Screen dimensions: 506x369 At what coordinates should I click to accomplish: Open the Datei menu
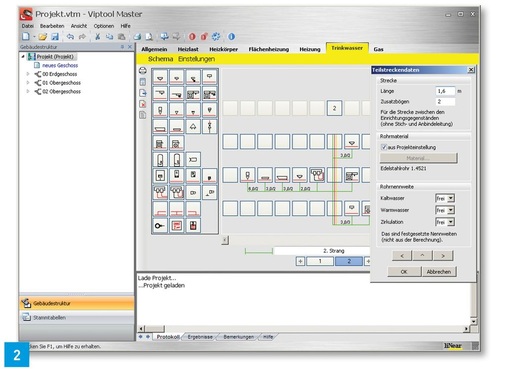coord(28,26)
